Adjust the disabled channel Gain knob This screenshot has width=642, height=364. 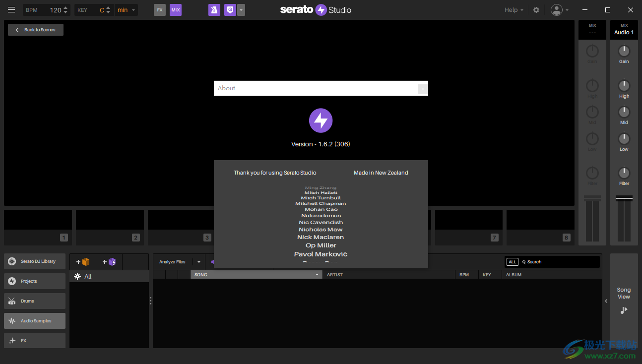tap(592, 51)
